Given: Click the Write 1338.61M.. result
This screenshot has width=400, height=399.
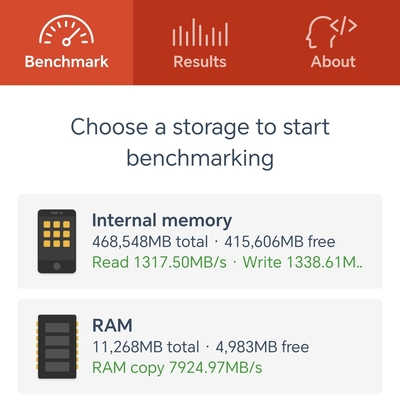Looking at the screenshot, I should 302,262.
